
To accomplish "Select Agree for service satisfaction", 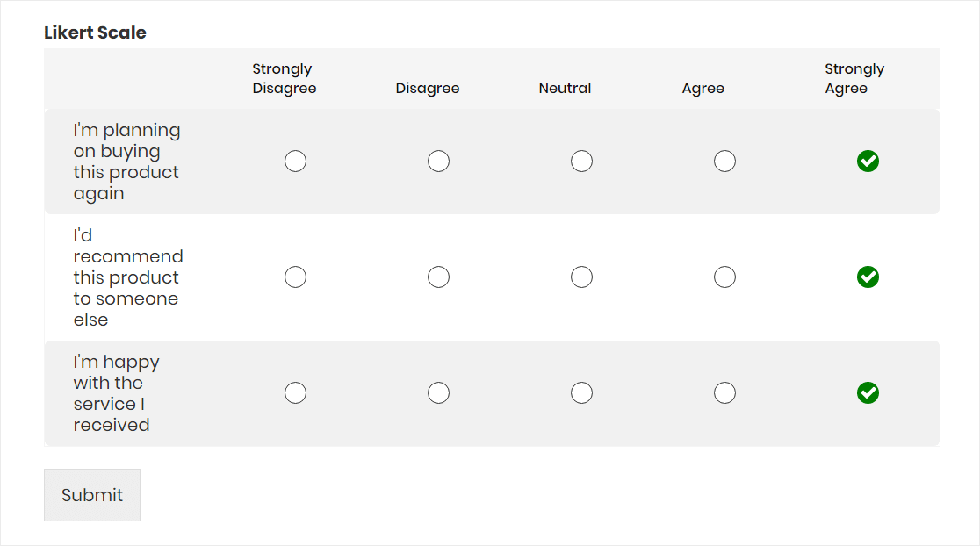I will pos(724,392).
